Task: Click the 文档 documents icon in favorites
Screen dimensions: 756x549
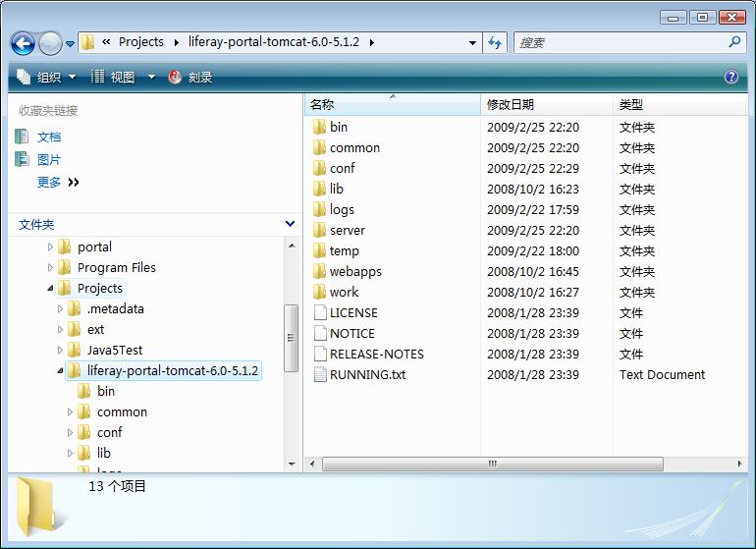Action: pyautogui.click(x=22, y=137)
